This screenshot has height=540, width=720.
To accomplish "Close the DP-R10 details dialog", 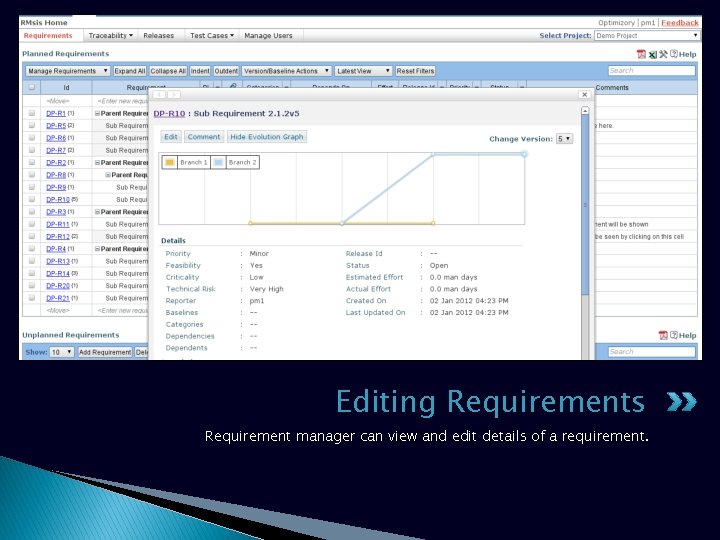I will 584,95.
